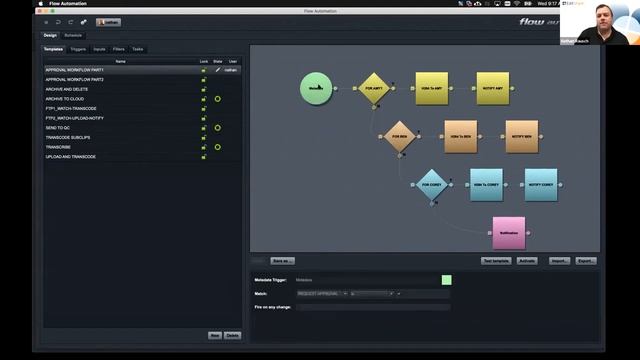Toggle lock icon for SEND TO QC
The image size is (640, 360).
pos(204,128)
